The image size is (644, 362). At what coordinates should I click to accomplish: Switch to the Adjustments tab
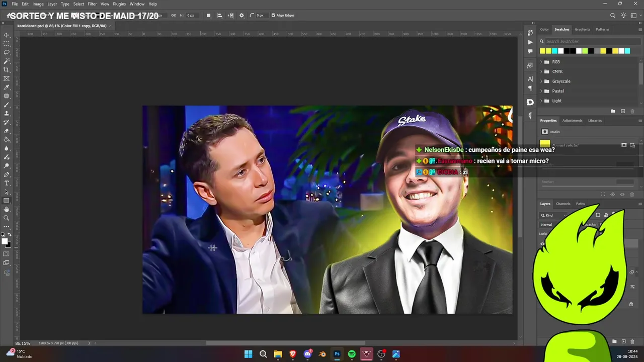pos(572,120)
